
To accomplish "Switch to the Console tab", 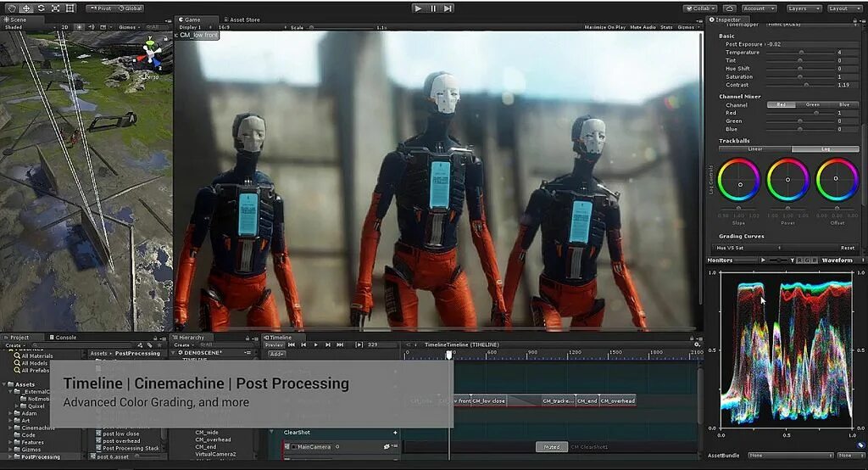I will 63,337.
